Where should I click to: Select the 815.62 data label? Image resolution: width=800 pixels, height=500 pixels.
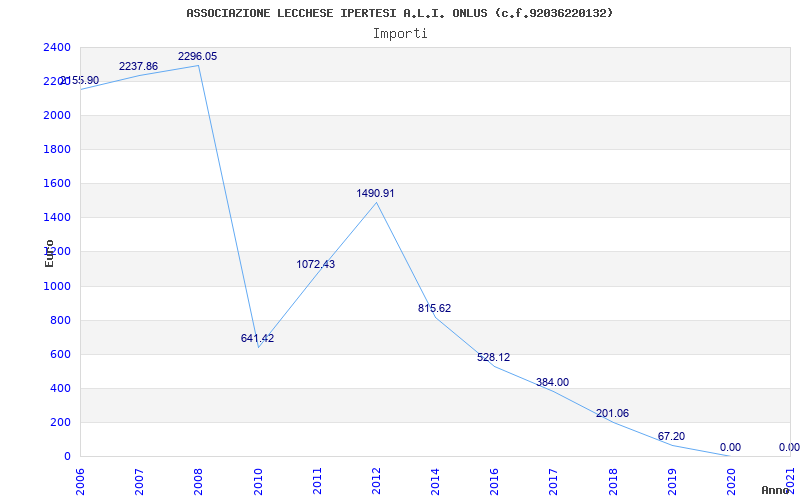point(434,308)
